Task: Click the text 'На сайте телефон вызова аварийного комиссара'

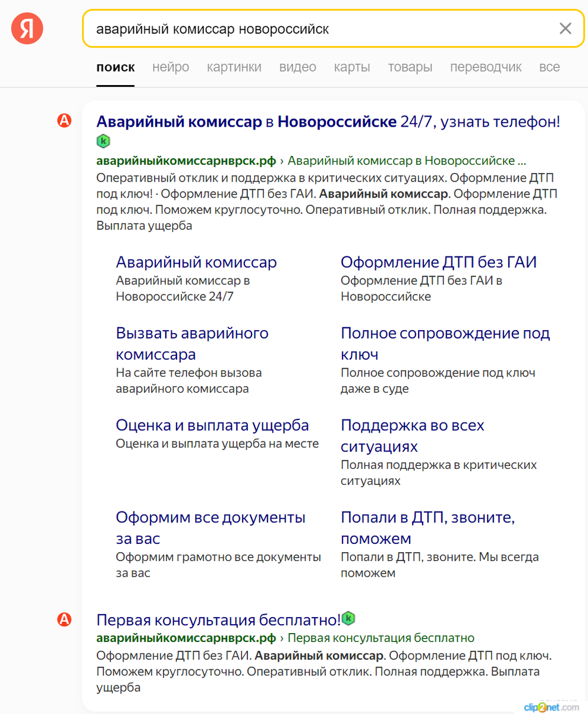Action: (189, 381)
